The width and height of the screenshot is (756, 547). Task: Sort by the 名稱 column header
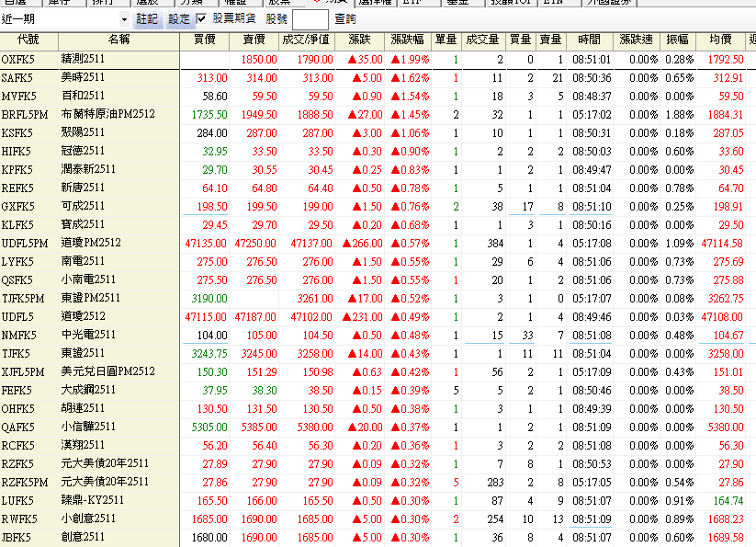118,40
